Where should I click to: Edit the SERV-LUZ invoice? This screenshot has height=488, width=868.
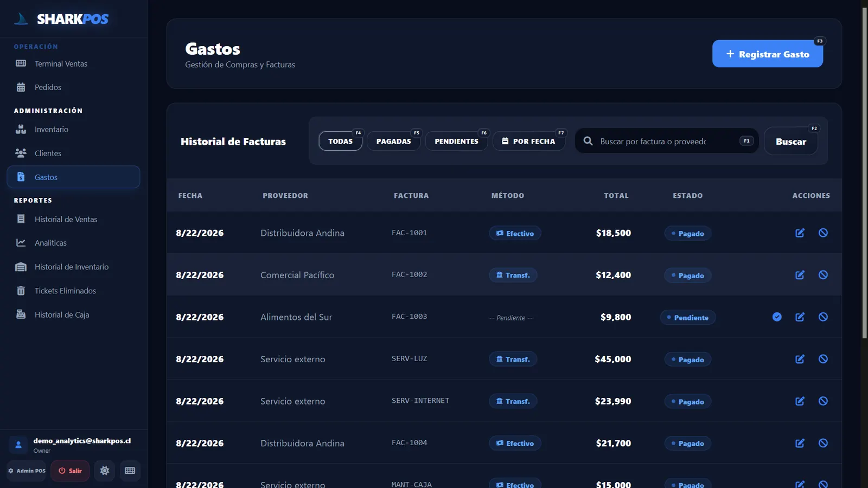coord(800,359)
